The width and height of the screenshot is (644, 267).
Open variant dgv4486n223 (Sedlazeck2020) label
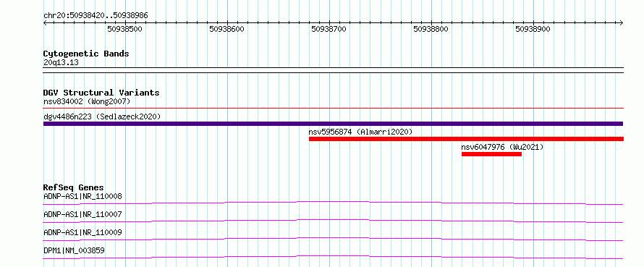click(x=102, y=116)
